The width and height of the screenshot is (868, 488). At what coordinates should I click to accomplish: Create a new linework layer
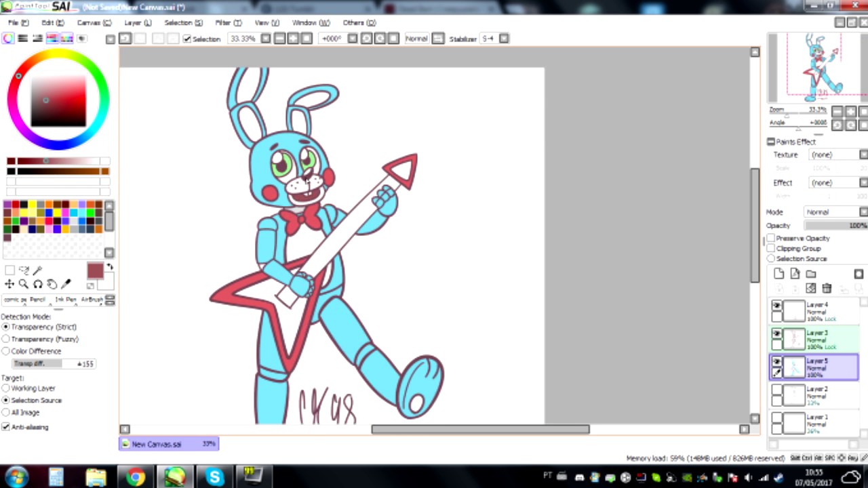tap(795, 274)
